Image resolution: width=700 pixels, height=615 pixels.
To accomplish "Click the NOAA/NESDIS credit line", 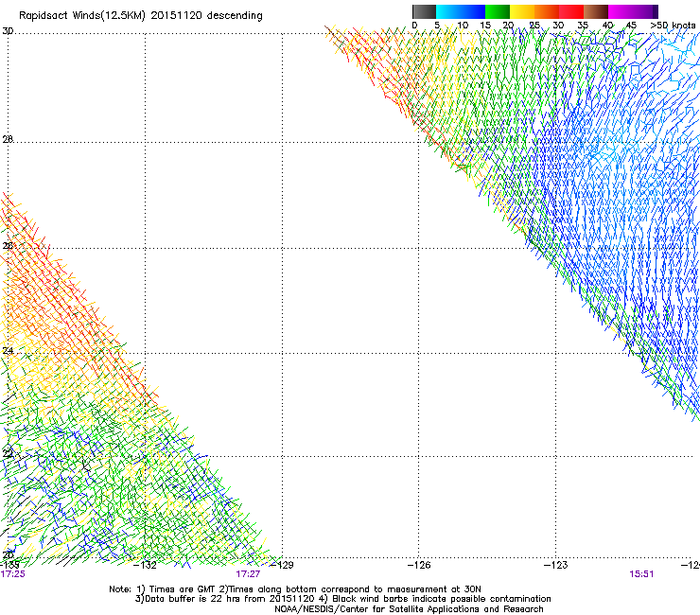I will [x=409, y=608].
